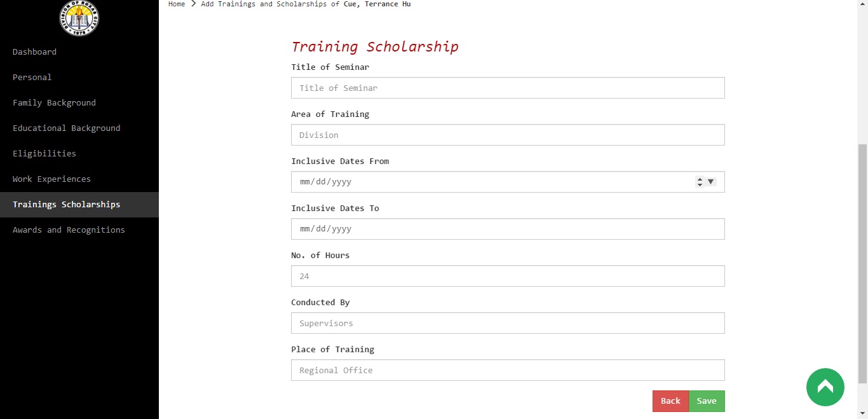
Task: Click the Inclusive Dates To field
Action: pos(507,229)
